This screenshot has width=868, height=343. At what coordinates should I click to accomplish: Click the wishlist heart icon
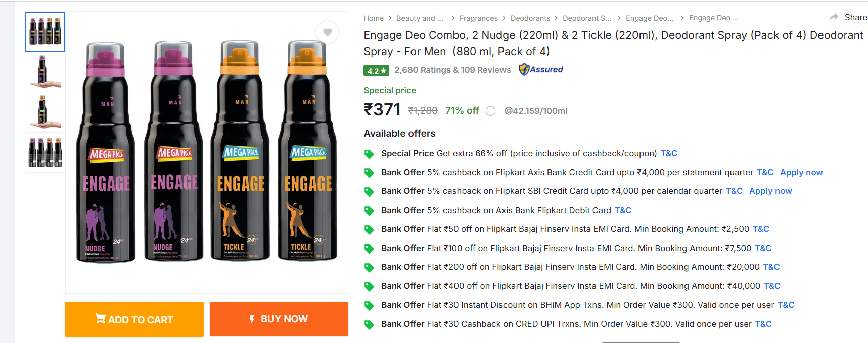328,32
